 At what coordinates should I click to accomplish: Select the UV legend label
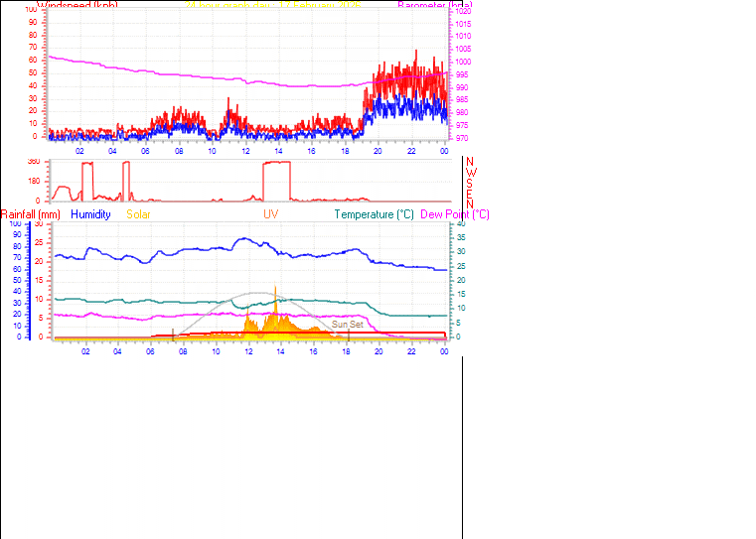[x=270, y=214]
